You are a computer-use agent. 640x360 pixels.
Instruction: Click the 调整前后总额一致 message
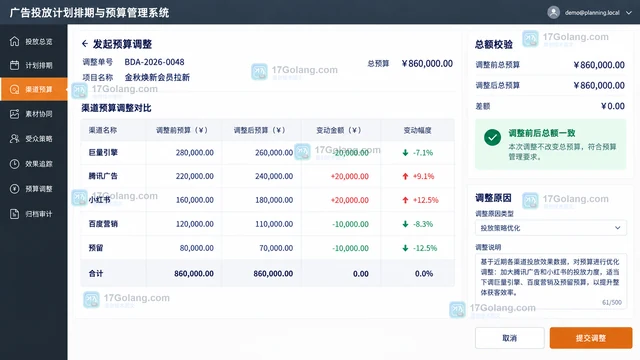[x=542, y=133]
